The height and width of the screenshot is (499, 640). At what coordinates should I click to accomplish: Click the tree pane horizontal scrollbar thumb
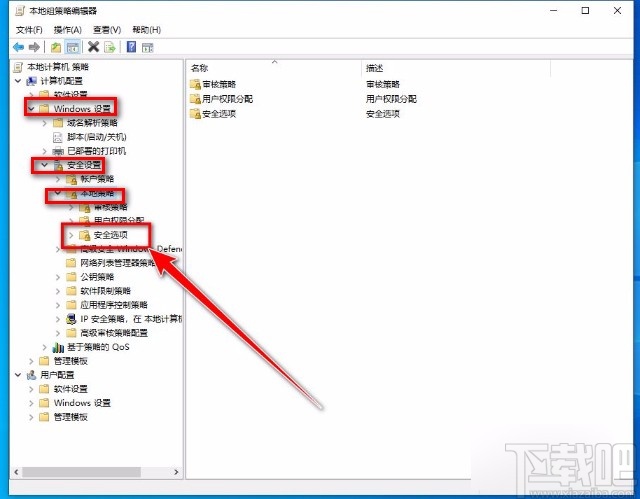[82, 472]
